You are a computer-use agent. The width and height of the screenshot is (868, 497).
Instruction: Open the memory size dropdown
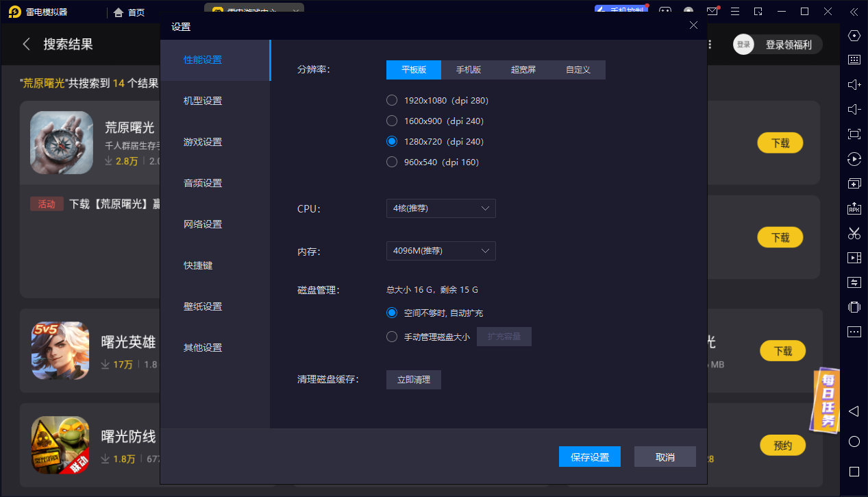[x=441, y=251]
